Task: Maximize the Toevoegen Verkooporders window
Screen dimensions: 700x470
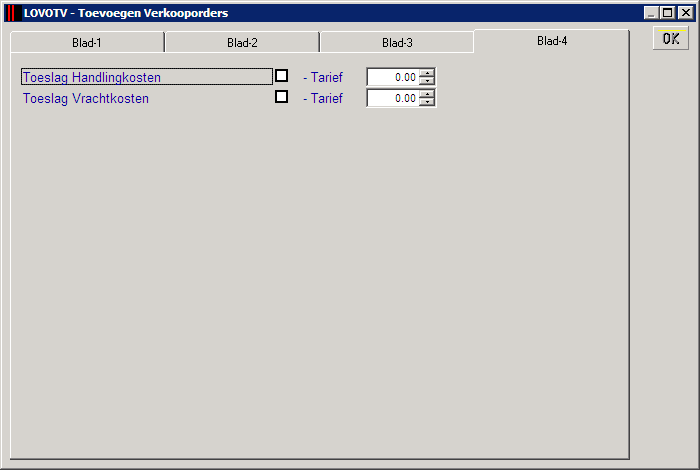Action: tap(667, 13)
